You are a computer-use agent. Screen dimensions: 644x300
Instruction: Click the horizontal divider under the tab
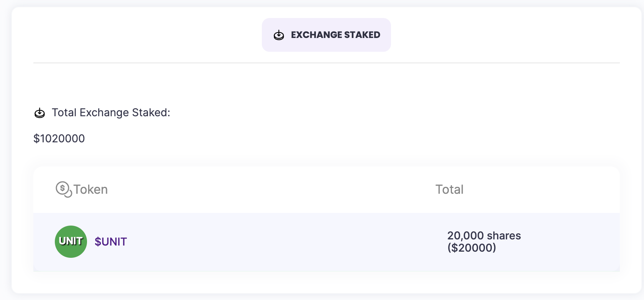326,63
